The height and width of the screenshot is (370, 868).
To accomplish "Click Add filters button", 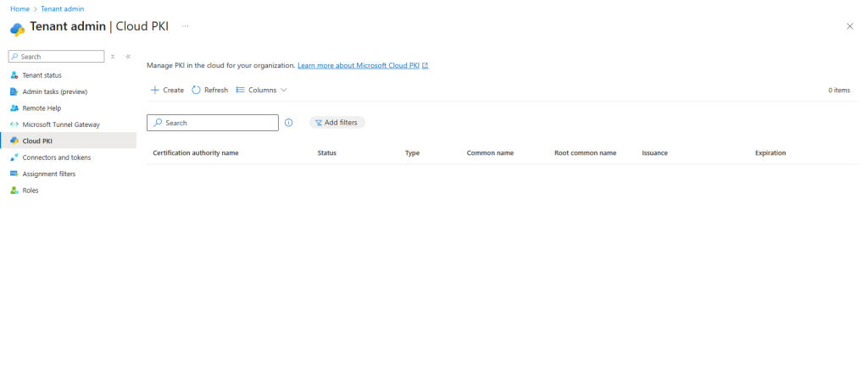I will [337, 123].
